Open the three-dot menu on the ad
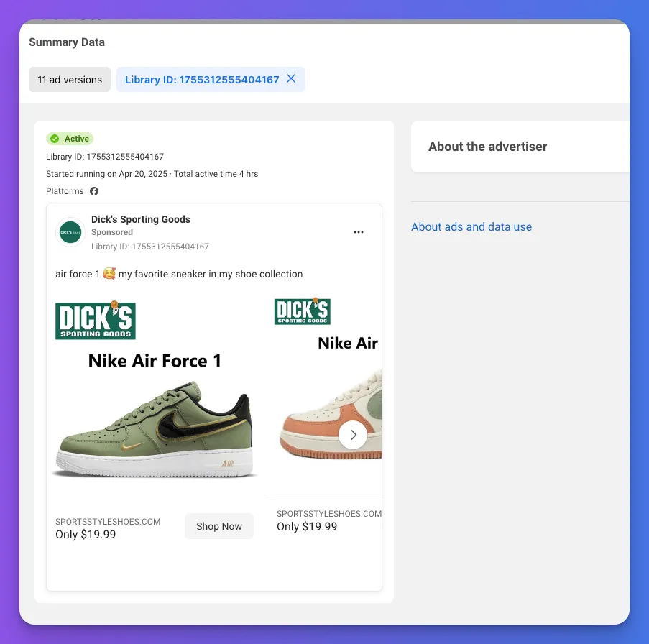This screenshot has width=649, height=644. click(359, 232)
